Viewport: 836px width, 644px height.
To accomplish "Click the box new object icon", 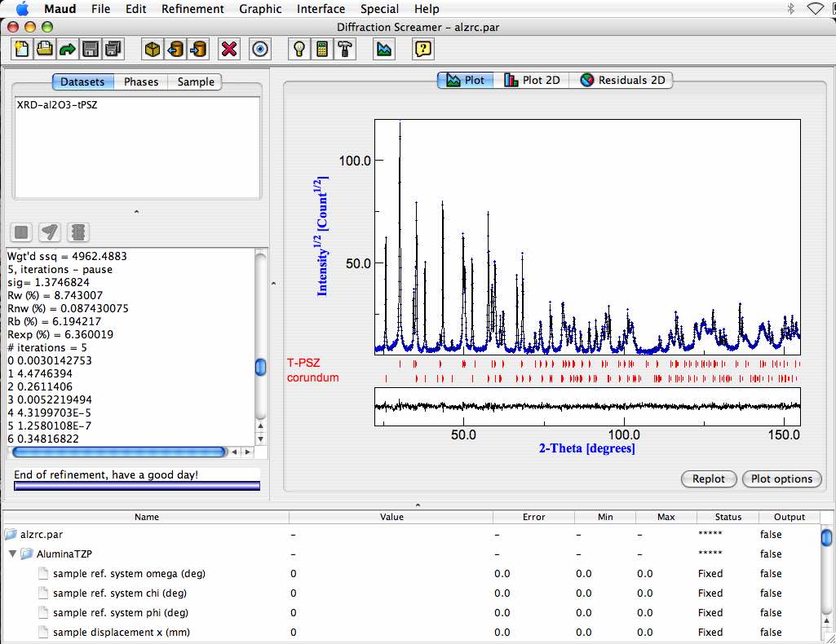I will tap(152, 49).
